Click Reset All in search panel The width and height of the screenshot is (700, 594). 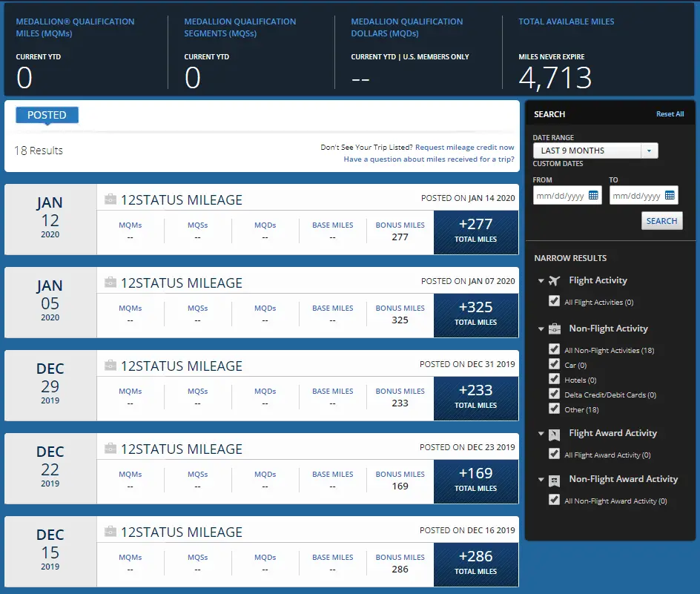coord(670,114)
